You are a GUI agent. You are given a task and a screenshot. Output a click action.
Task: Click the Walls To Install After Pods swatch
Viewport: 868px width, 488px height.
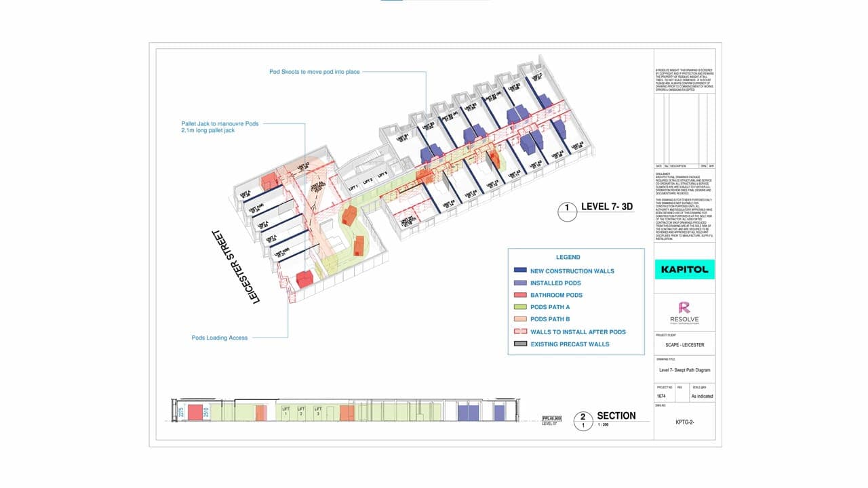click(519, 332)
